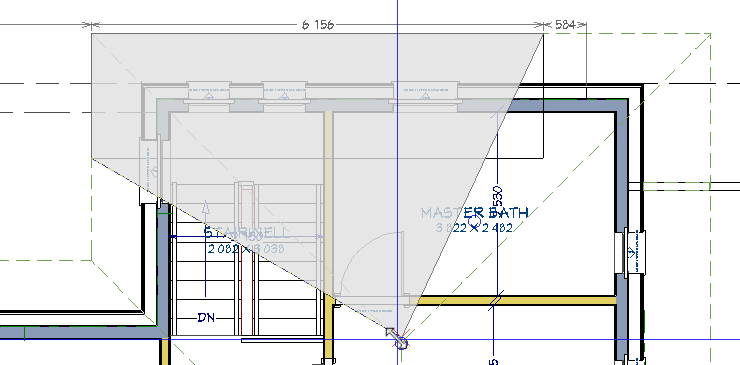This screenshot has width=740, height=365.
Task: Select the DN stair direction label
Action: pos(206,318)
